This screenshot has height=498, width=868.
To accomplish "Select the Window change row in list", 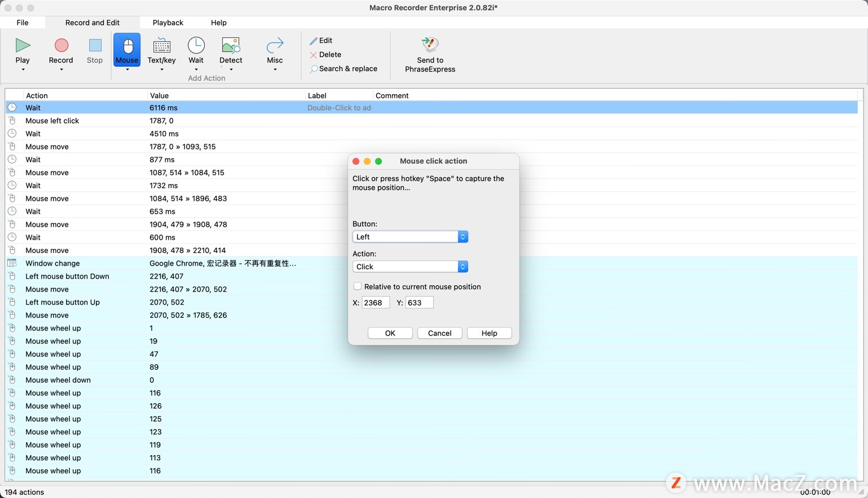I will pyautogui.click(x=52, y=263).
